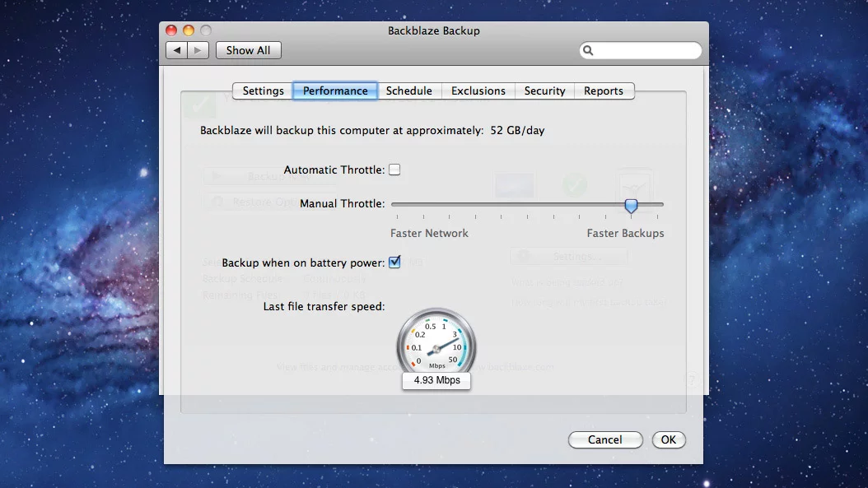Viewport: 868px width, 488px height.
Task: Select the Exclusions tab
Action: (478, 91)
